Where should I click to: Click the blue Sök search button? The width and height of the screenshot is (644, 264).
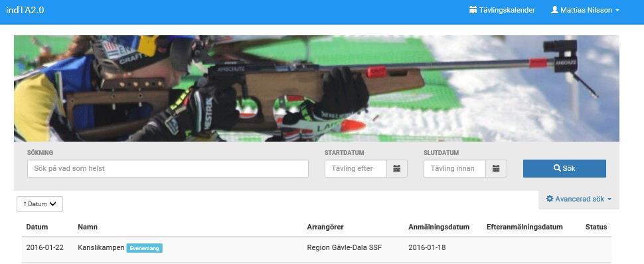click(x=564, y=169)
